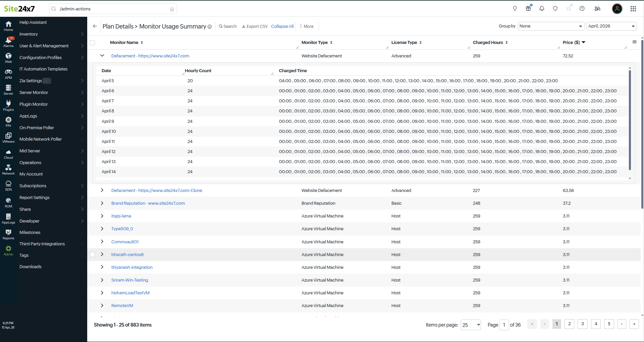Open the Server icon in the rail

tap(8, 90)
